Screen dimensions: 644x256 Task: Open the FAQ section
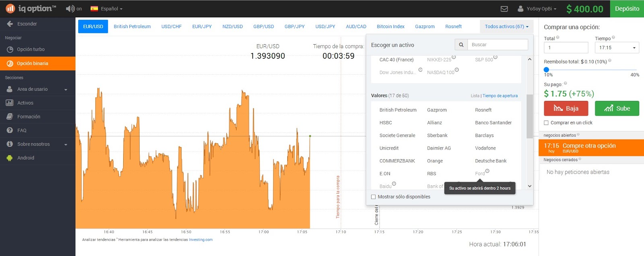(37, 130)
